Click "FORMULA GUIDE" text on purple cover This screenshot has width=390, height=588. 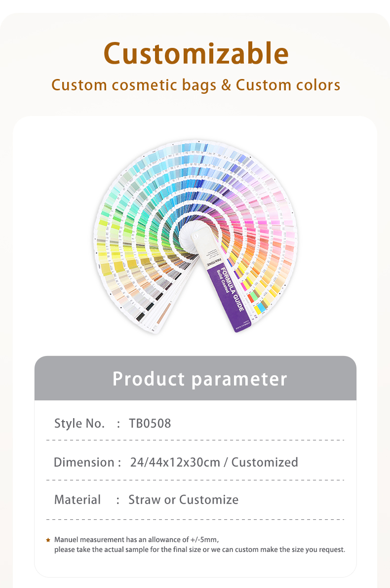(x=233, y=289)
